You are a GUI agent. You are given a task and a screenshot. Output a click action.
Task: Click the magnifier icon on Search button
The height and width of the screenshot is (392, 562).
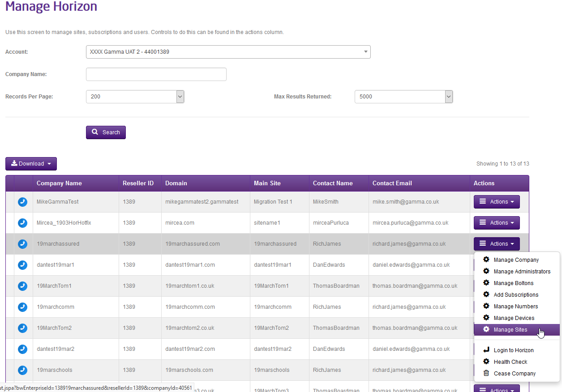click(95, 132)
